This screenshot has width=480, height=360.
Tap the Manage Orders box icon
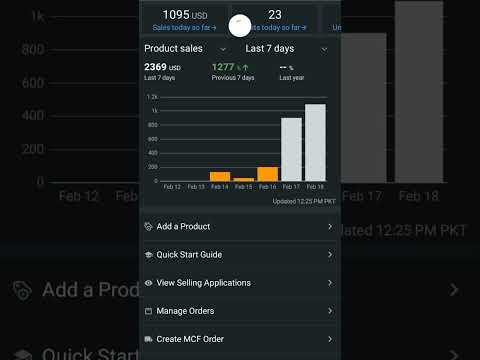click(x=148, y=311)
